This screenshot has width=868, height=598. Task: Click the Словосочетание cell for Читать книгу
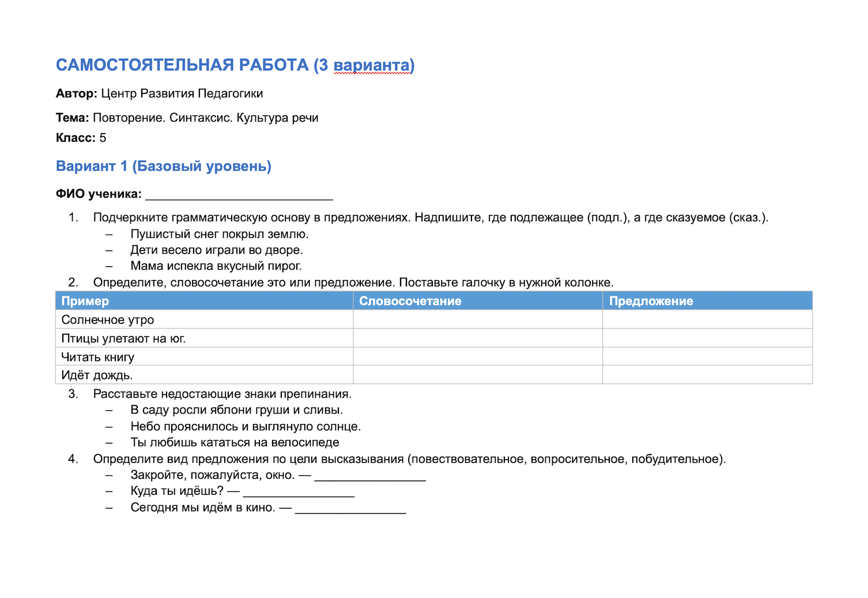point(478,357)
